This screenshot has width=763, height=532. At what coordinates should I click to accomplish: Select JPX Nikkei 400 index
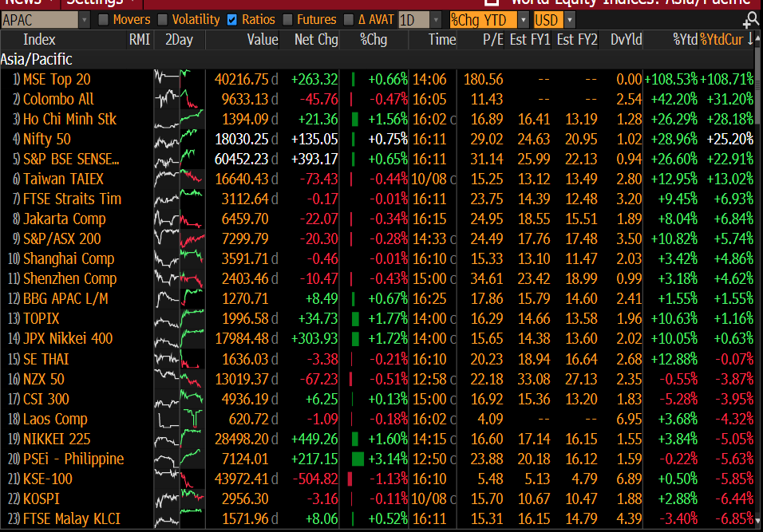tap(68, 338)
